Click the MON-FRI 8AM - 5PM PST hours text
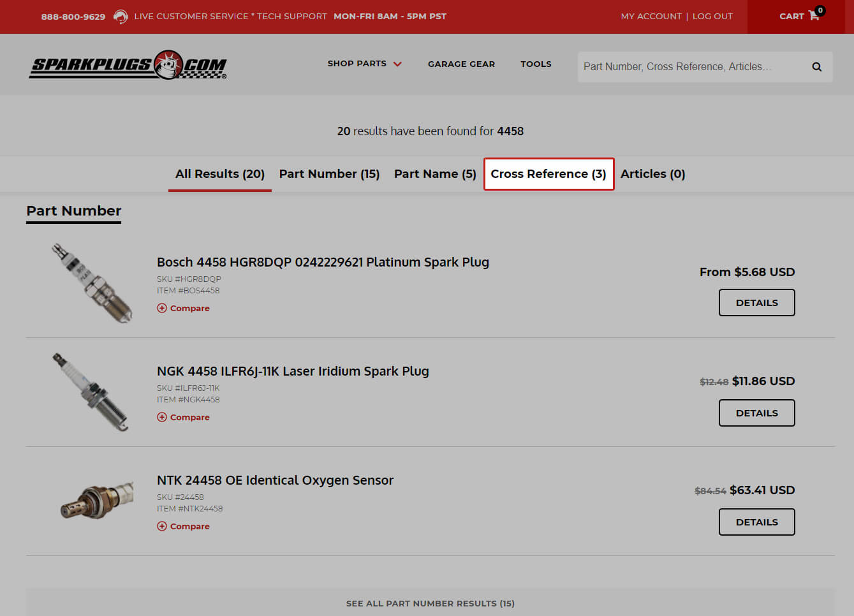The height and width of the screenshot is (616, 854). click(390, 17)
